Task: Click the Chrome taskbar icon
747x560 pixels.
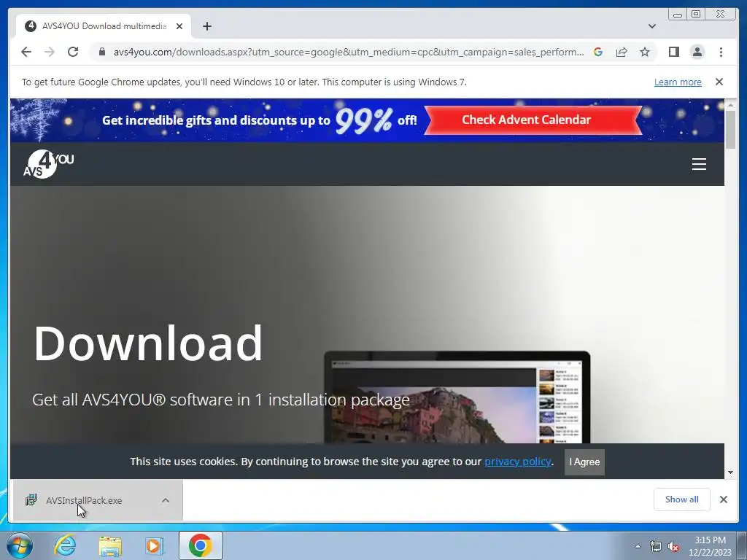Action: tap(201, 545)
